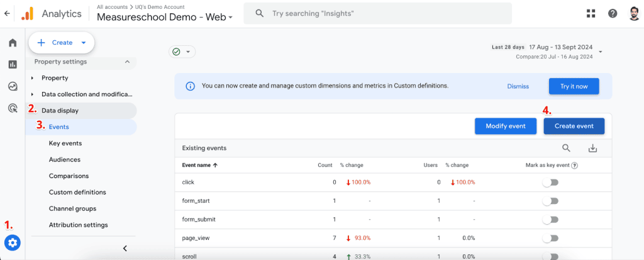Open the date range dropdown
Screen dimensions: 644x260
click(x=601, y=52)
